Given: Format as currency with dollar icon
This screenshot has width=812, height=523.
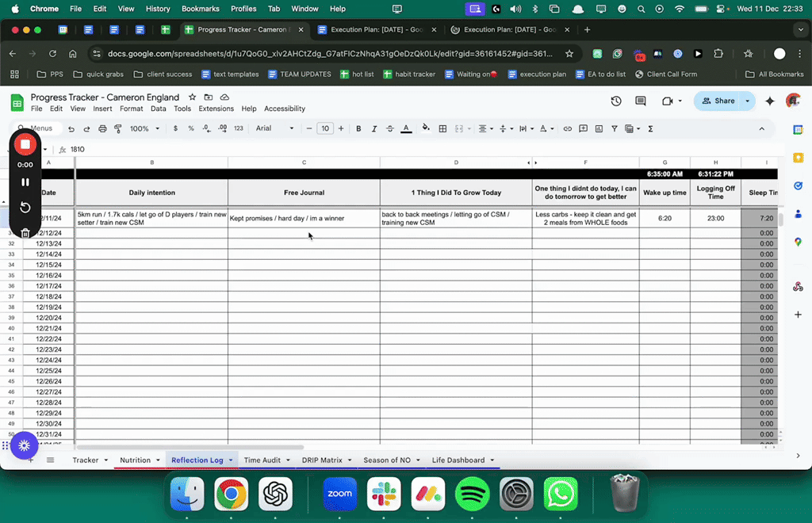Looking at the screenshot, I should [175, 129].
